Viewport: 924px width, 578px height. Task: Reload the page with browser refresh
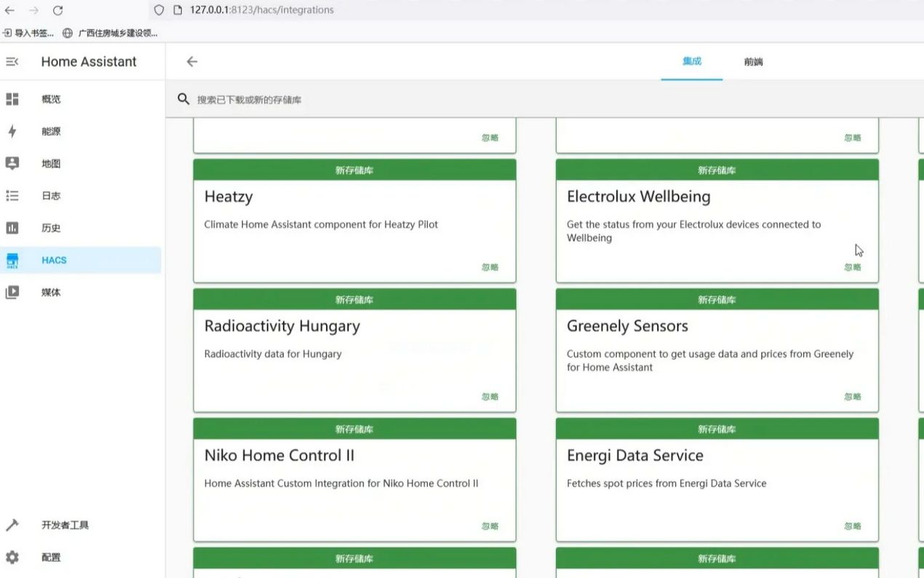58,10
